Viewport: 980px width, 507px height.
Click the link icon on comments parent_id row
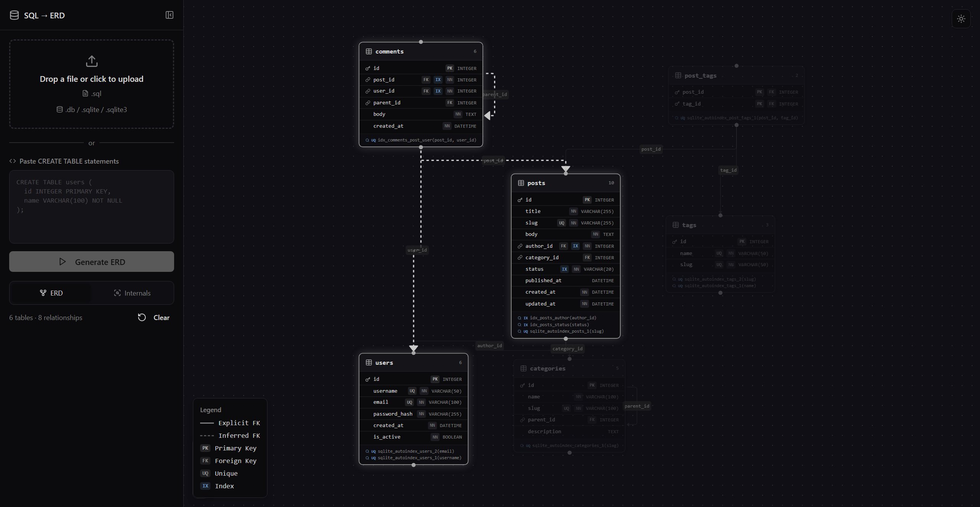click(x=368, y=102)
